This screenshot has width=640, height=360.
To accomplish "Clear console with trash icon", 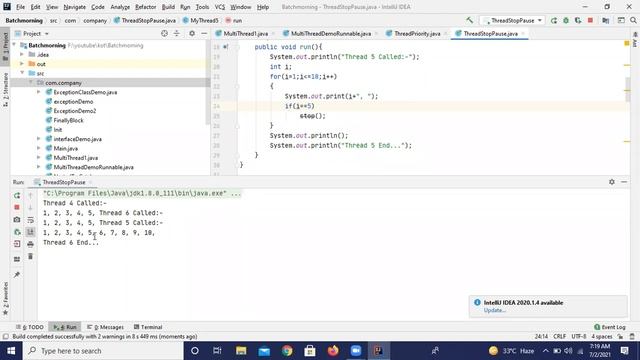I will [30, 256].
